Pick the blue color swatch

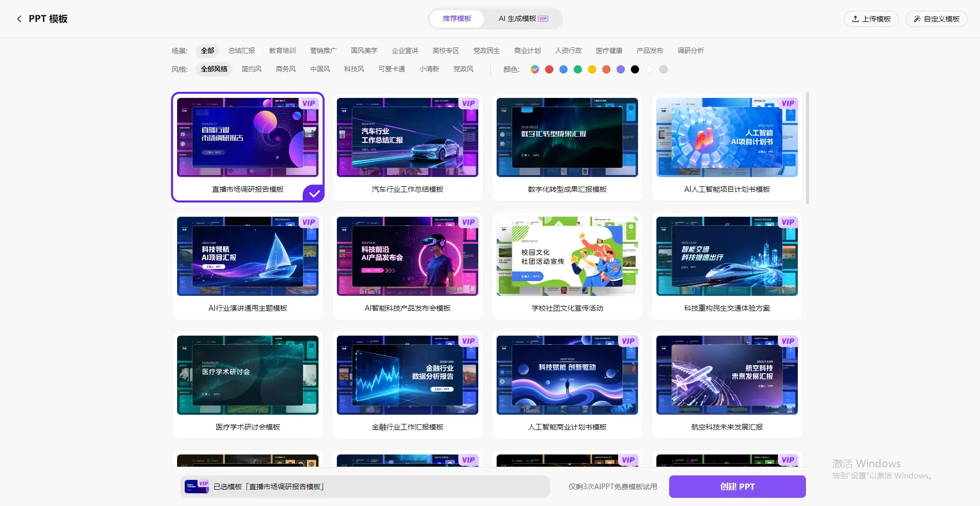pyautogui.click(x=563, y=69)
